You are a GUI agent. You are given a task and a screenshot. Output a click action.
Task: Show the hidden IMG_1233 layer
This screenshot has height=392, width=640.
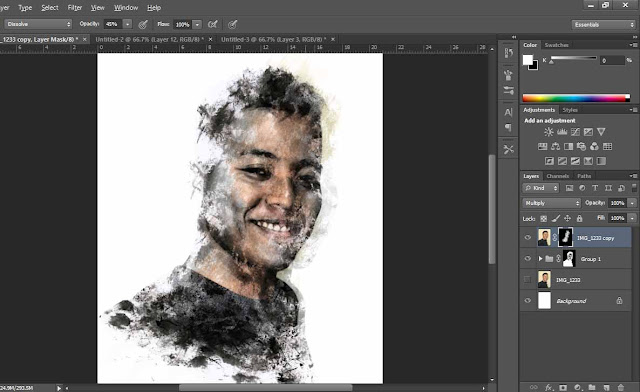527,280
